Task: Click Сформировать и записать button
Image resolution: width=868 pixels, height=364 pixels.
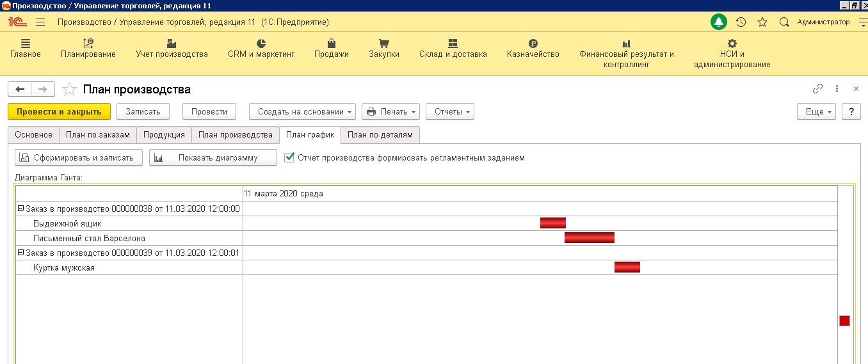Action: (78, 158)
